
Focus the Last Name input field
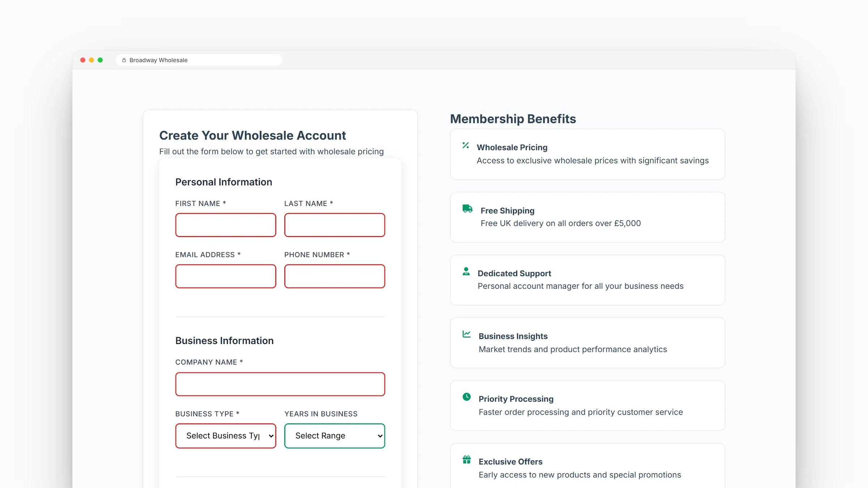coord(335,225)
